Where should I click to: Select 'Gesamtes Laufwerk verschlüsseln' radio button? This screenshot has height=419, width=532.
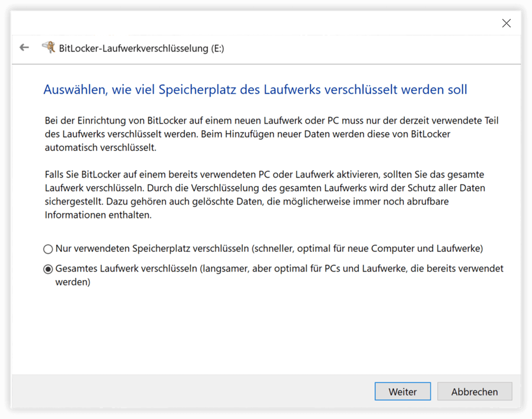(x=48, y=269)
